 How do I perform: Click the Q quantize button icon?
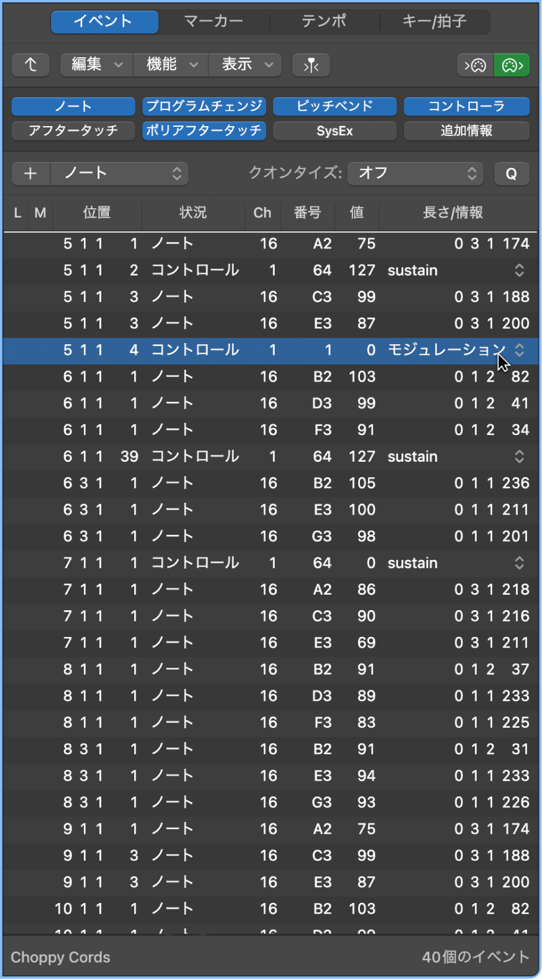[x=512, y=173]
